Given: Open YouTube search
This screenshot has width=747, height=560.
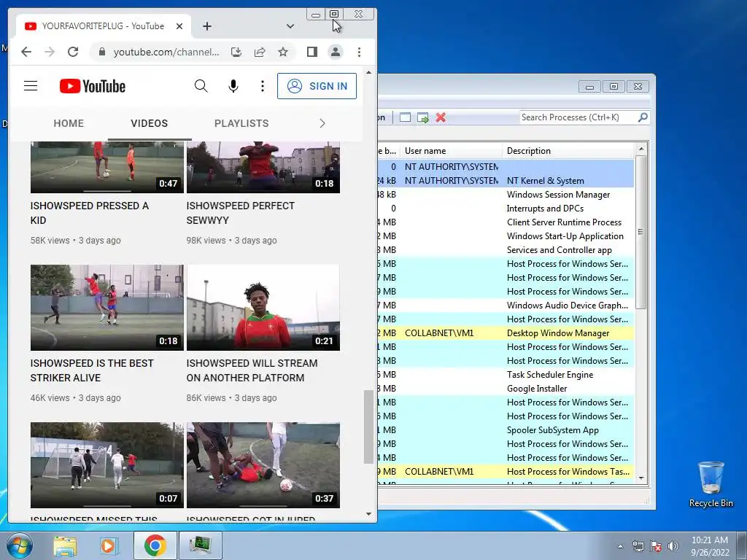Looking at the screenshot, I should (x=201, y=86).
